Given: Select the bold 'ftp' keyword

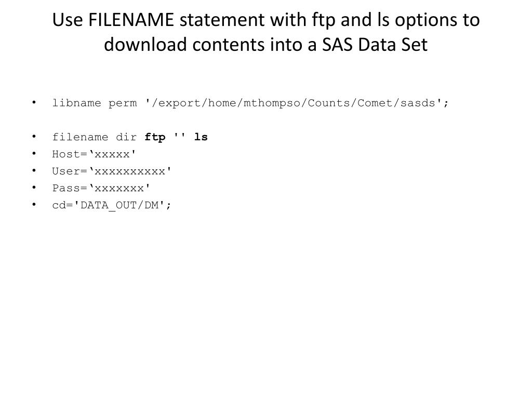Looking at the screenshot, I should coord(155,138).
